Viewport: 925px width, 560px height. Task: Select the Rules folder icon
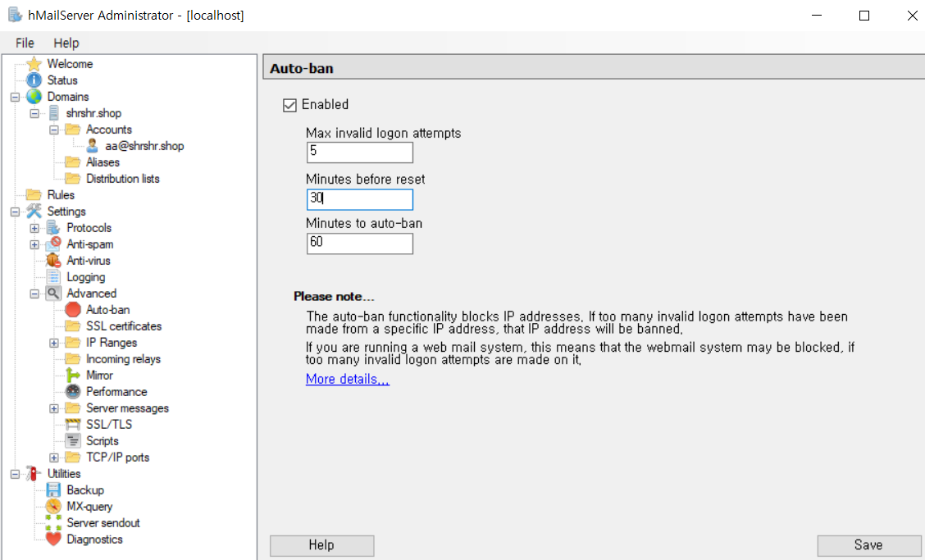coord(34,195)
